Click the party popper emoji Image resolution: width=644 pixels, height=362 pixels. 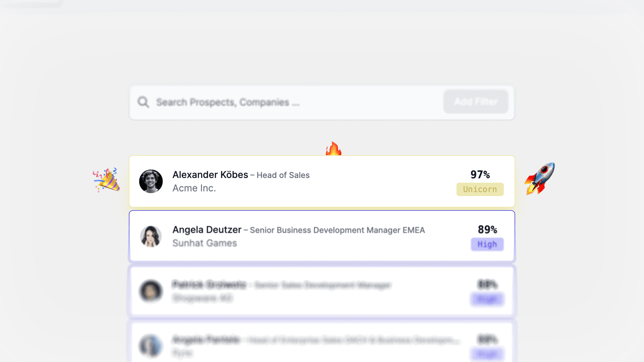tap(107, 180)
